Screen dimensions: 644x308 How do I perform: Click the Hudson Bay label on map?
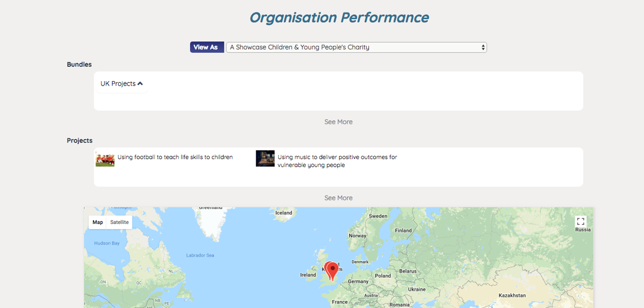pos(107,243)
